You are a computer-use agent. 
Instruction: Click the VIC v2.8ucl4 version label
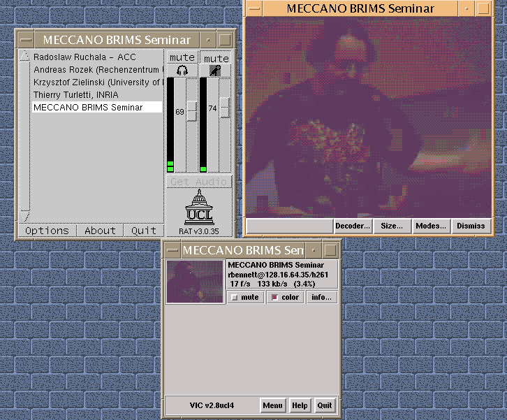[x=212, y=405]
